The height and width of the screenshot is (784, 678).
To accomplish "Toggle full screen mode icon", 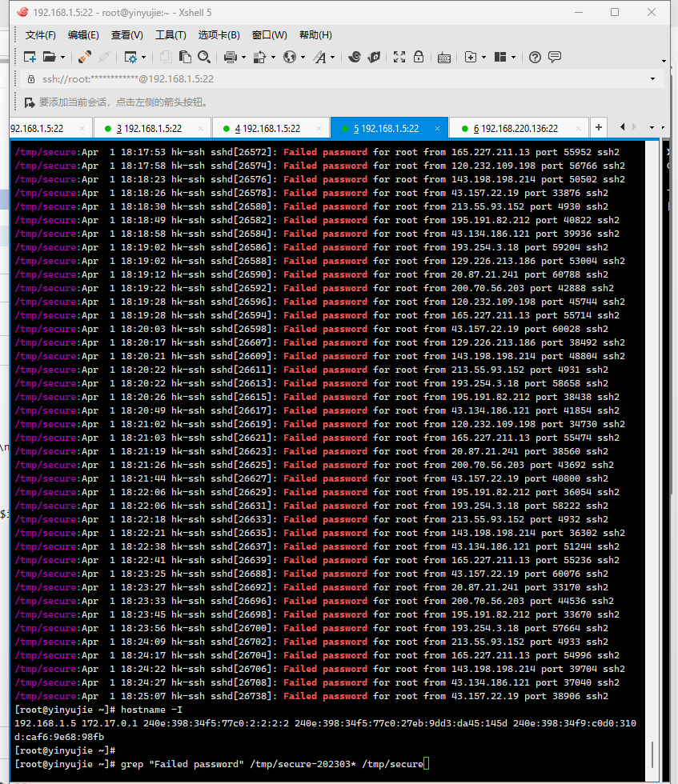I will (x=399, y=57).
